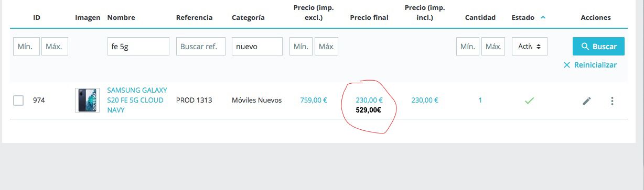This screenshot has height=190, width=644.
Task: Select checkbox for product 974
Action: point(18,100)
